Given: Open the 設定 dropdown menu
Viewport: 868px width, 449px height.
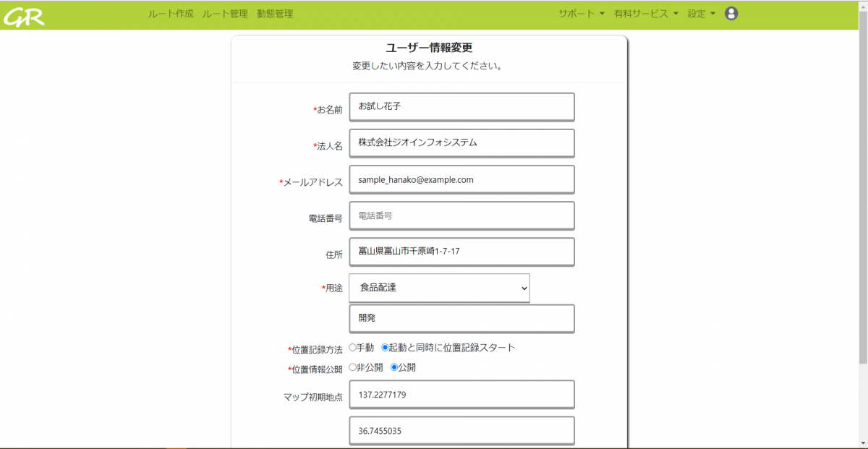Looking at the screenshot, I should coord(701,14).
